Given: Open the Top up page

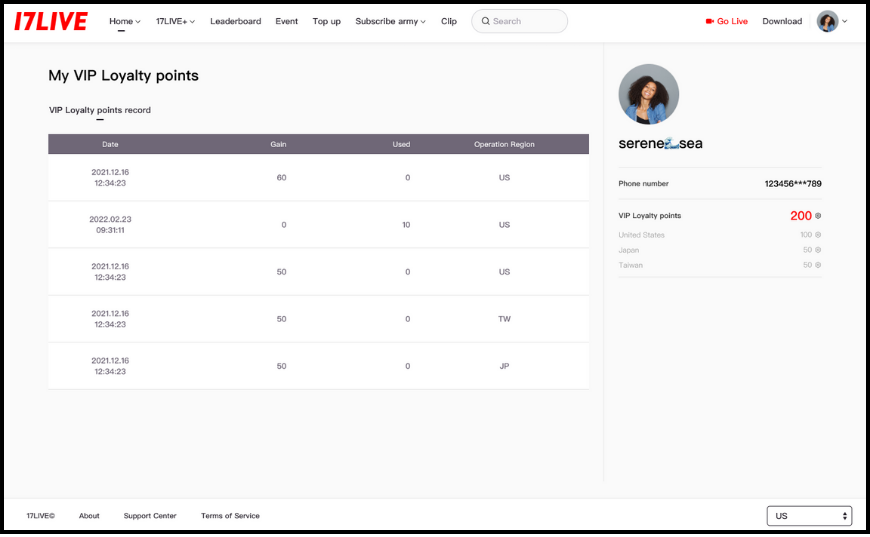Looking at the screenshot, I should click(x=326, y=21).
